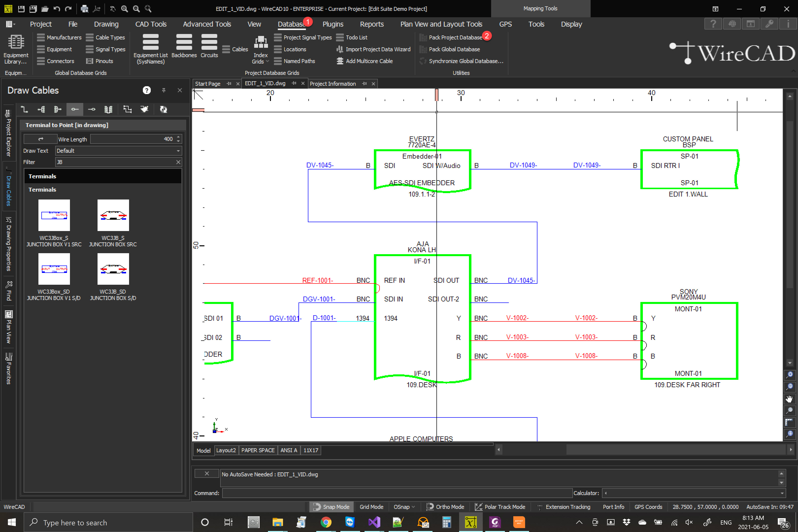Open the Equipment Library

16,49
